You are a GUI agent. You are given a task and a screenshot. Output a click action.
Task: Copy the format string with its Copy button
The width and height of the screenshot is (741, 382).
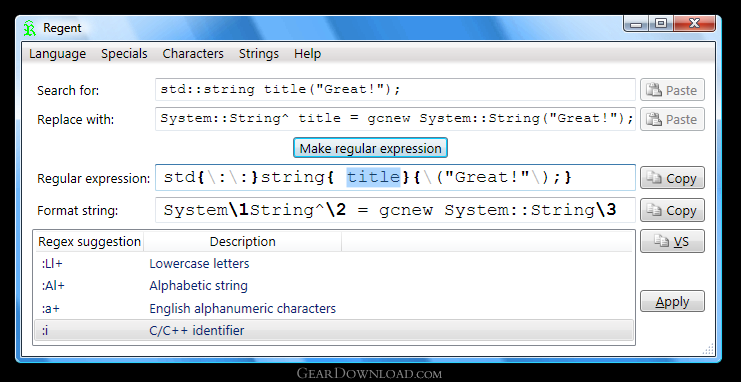[x=672, y=210]
